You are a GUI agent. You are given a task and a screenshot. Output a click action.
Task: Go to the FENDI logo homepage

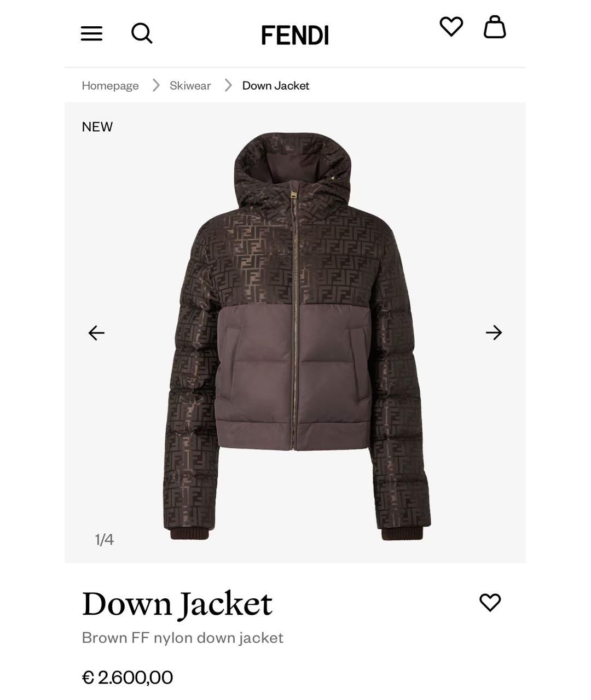[295, 35]
